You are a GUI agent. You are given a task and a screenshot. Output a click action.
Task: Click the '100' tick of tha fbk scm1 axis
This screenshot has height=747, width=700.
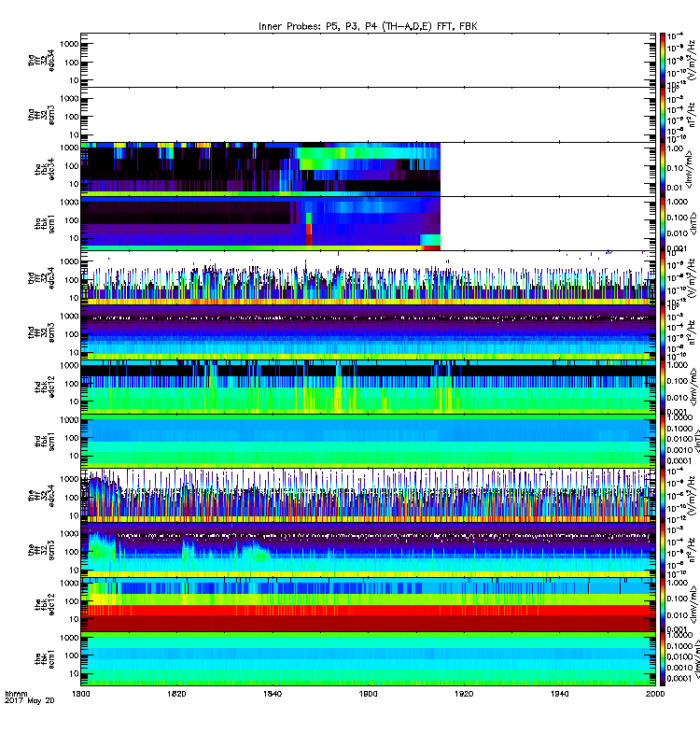coord(72,220)
